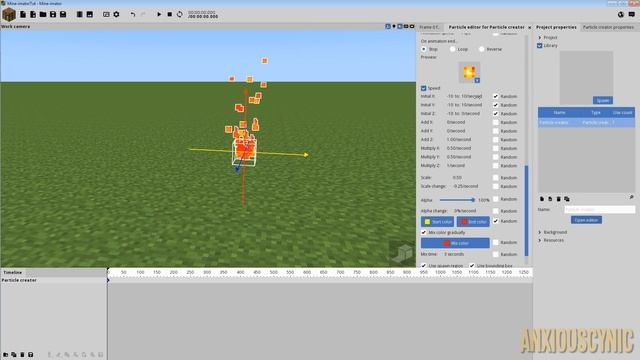Add new library item icon

click(542, 199)
